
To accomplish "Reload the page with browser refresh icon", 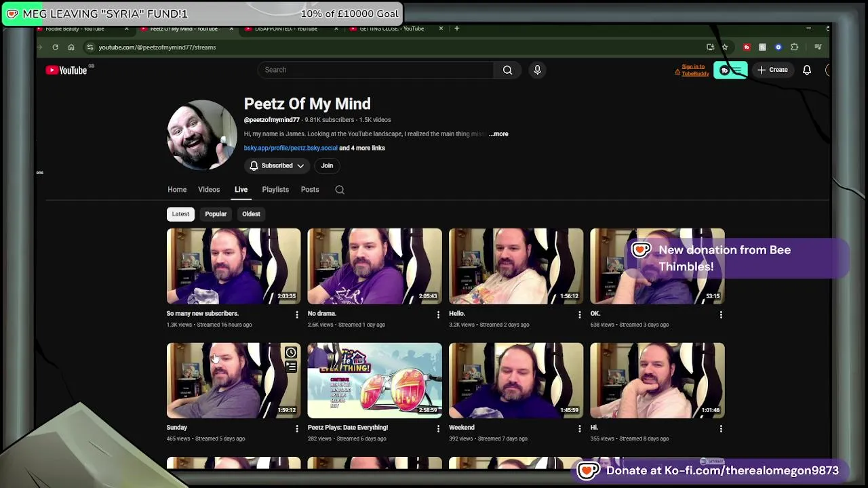I will pos(55,47).
